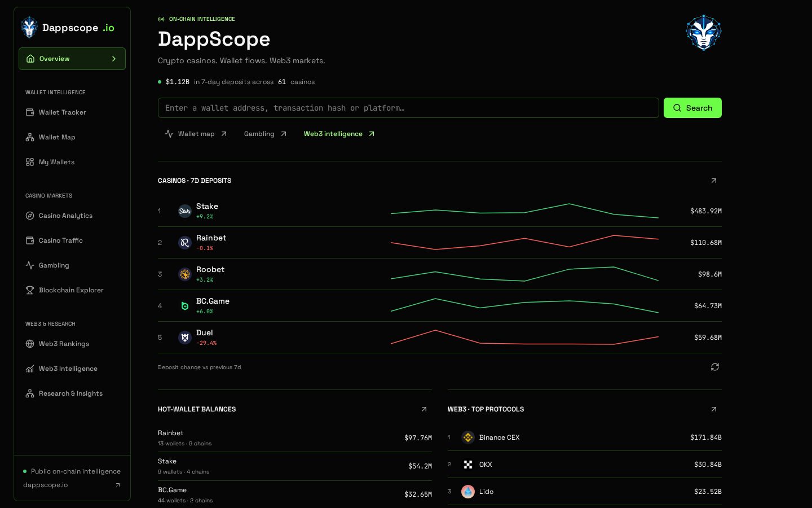Refresh the casino deposits list
Image resolution: width=812 pixels, height=508 pixels.
pyautogui.click(x=715, y=367)
